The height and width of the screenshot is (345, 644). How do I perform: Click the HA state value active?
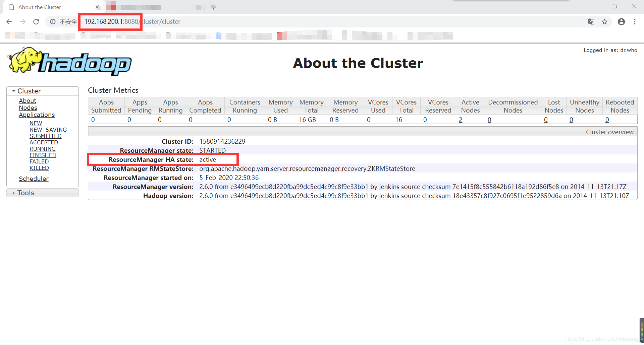[208, 159]
